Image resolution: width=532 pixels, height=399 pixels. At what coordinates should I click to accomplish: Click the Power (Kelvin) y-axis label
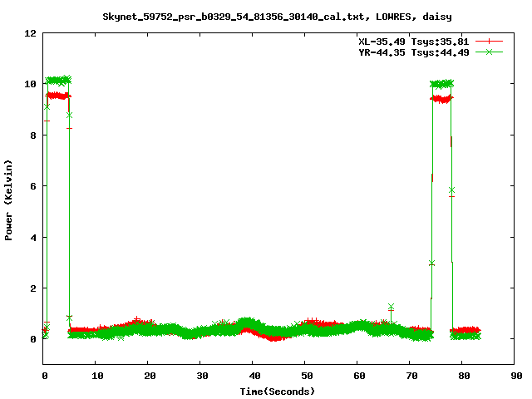(8, 200)
